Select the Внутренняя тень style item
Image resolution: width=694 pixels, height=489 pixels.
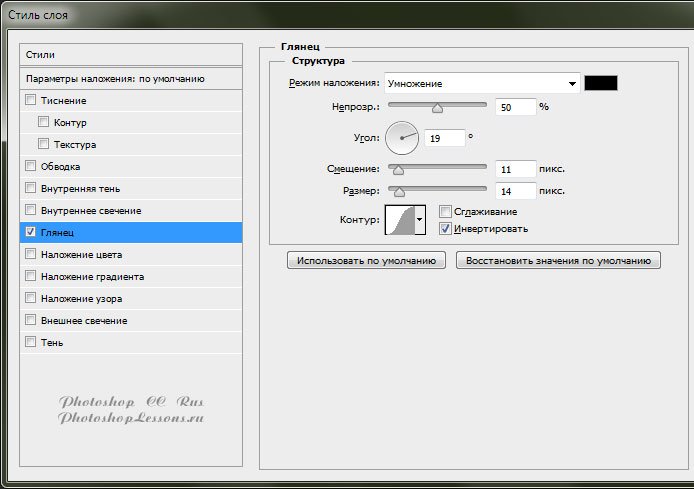point(81,189)
